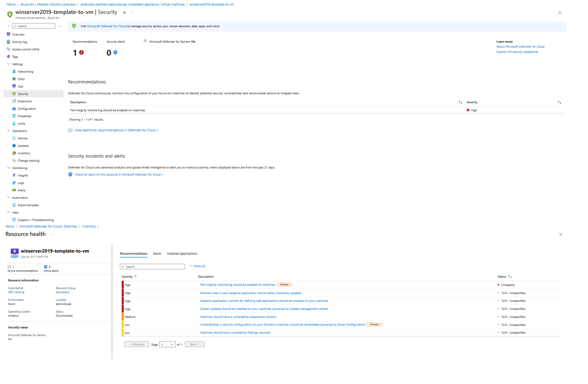The image size is (588, 384).
Task: Click the Resource health search box
Action: (152, 266)
